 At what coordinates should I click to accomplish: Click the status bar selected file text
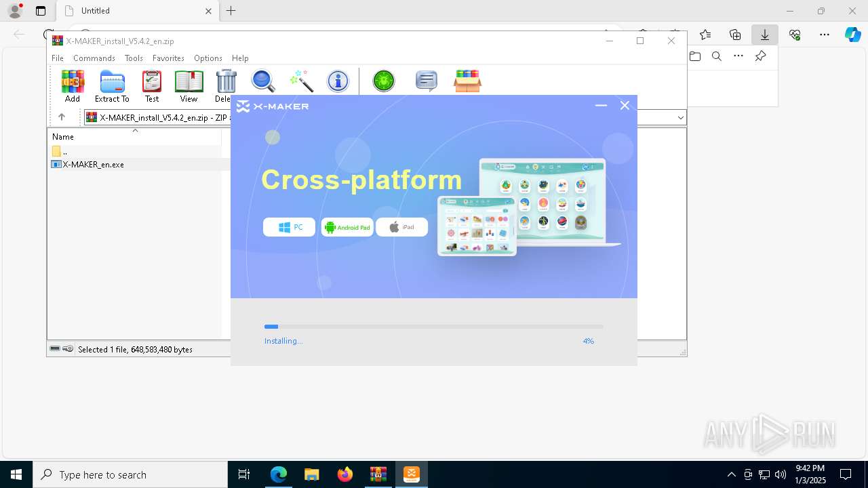pos(135,350)
